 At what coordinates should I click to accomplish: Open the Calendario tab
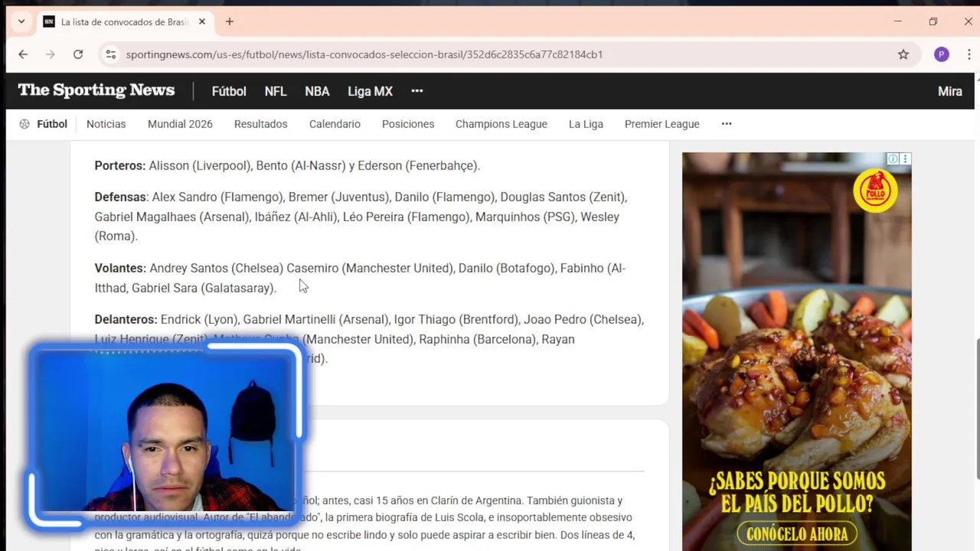pyautogui.click(x=335, y=124)
